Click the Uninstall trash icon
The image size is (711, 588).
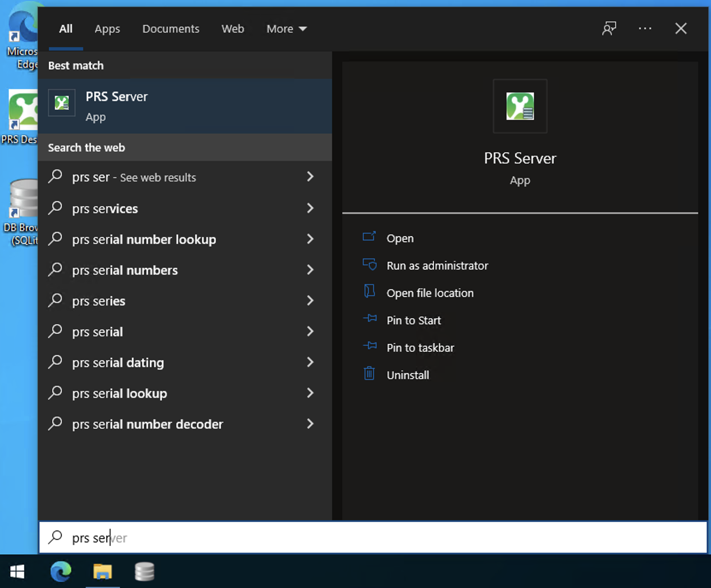[369, 374]
